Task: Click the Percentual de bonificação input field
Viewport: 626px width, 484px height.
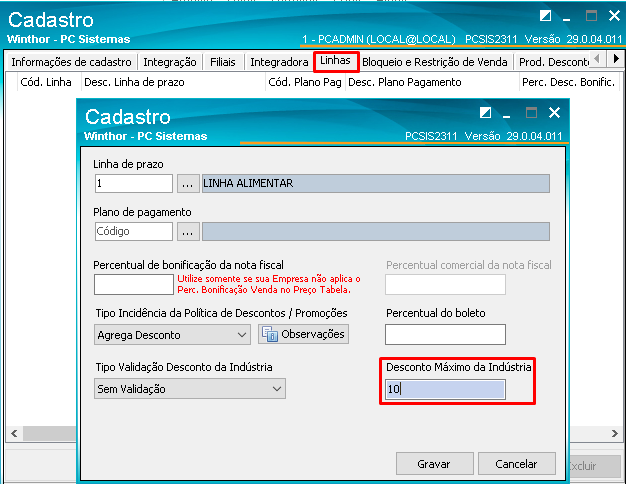Action: pyautogui.click(x=134, y=284)
